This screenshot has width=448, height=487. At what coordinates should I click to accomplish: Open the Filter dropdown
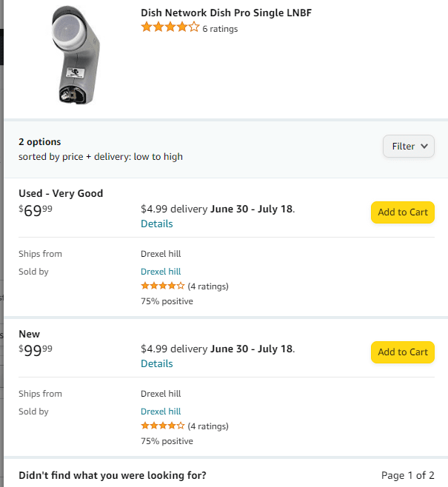(408, 146)
